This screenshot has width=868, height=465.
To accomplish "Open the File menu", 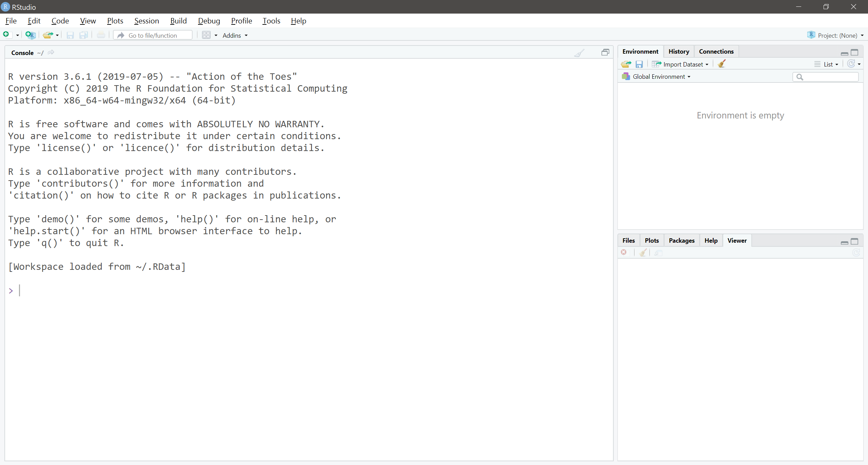I will click(x=11, y=21).
